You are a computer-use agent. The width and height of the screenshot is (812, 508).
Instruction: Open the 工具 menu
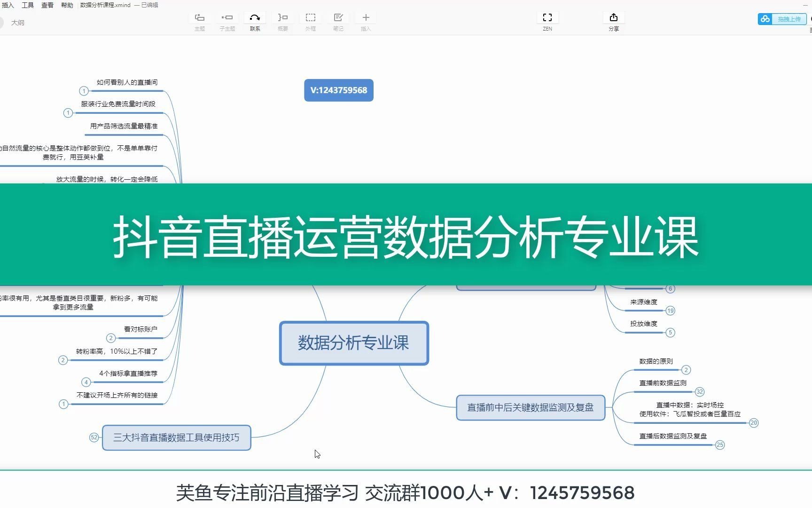click(x=28, y=5)
